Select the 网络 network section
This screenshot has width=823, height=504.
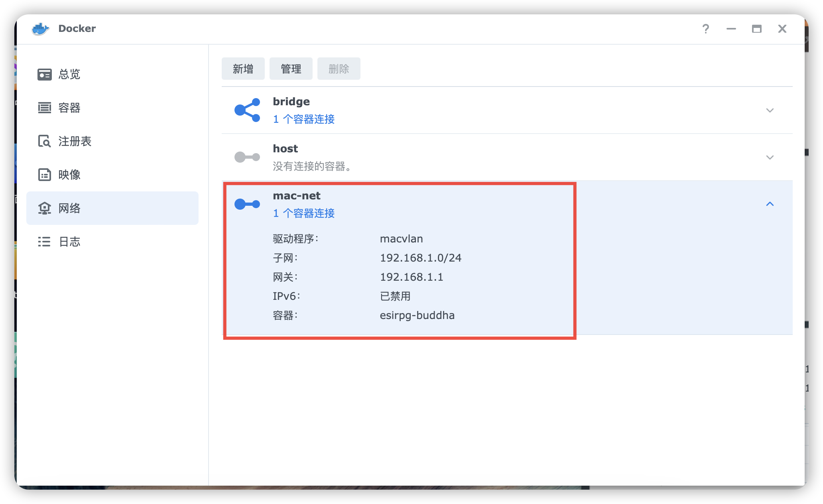(x=112, y=208)
